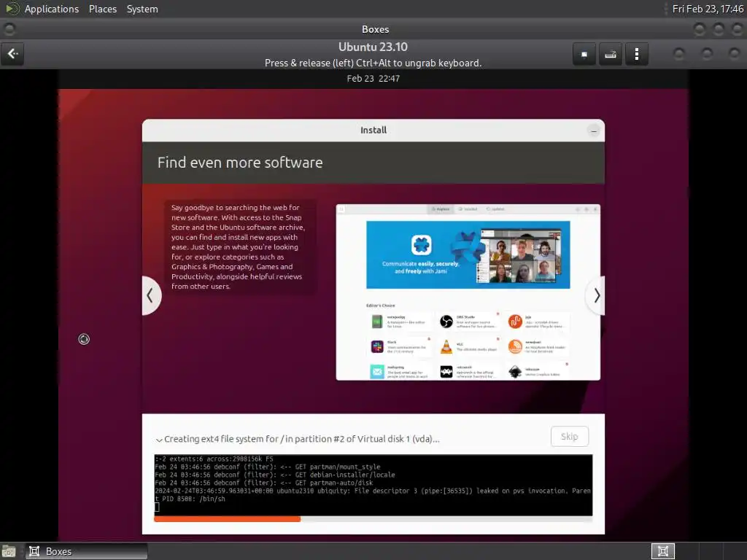Open the send keyboard shortcuts icon

(611, 54)
